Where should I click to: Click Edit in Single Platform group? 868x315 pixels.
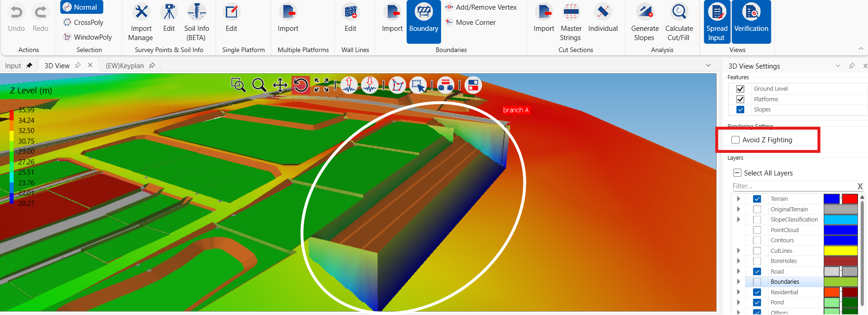click(x=231, y=18)
